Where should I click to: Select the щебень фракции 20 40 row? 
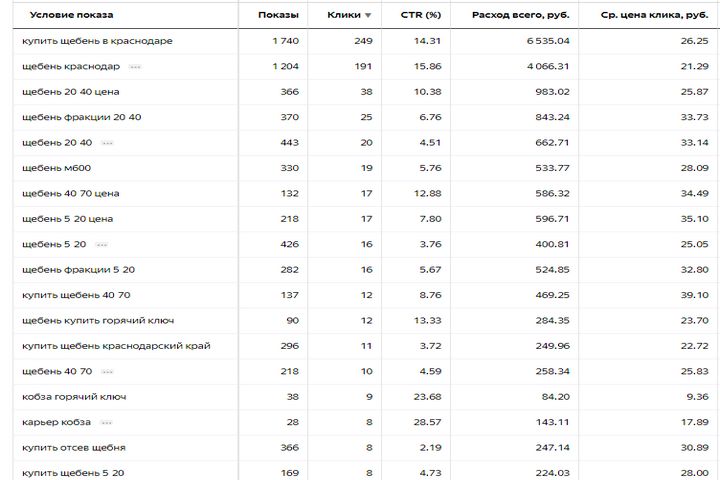coord(81,117)
